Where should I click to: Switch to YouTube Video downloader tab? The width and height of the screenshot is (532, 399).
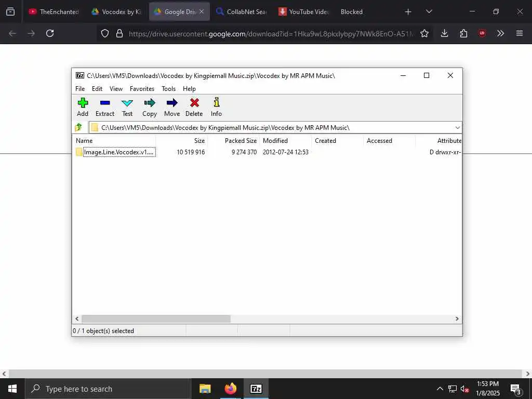pos(304,11)
